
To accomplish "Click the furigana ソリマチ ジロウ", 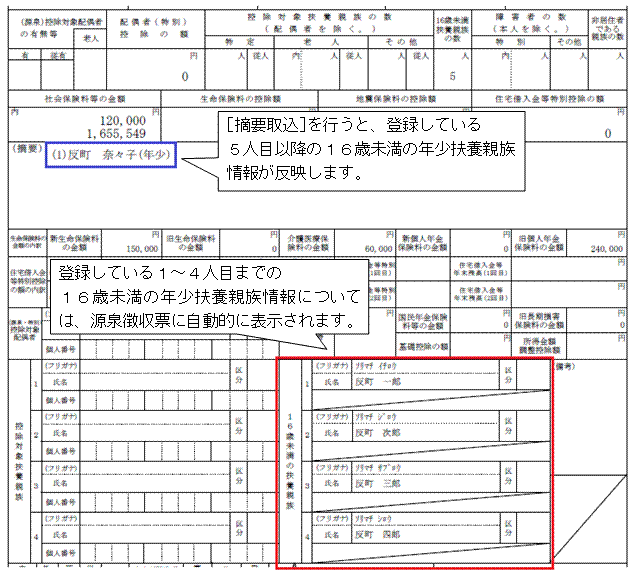I will pyautogui.click(x=376, y=417).
